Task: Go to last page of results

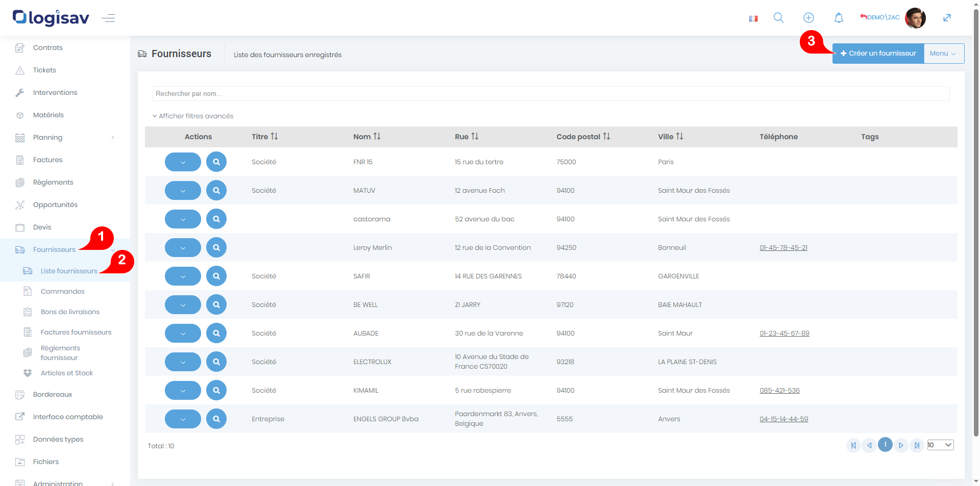Action: click(x=917, y=445)
